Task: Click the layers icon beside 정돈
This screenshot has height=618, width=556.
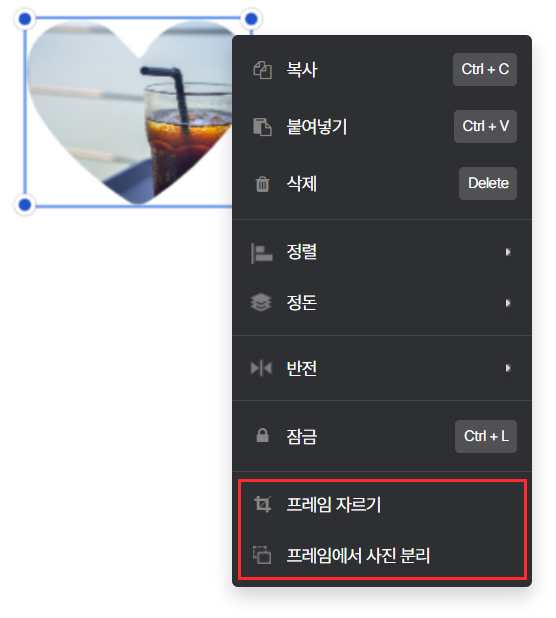Action: click(x=261, y=303)
